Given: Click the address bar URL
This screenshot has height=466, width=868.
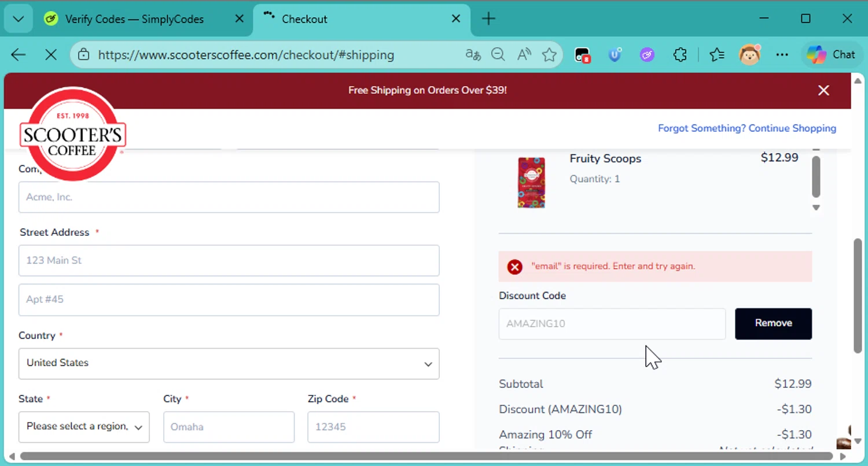Looking at the screenshot, I should [x=246, y=55].
